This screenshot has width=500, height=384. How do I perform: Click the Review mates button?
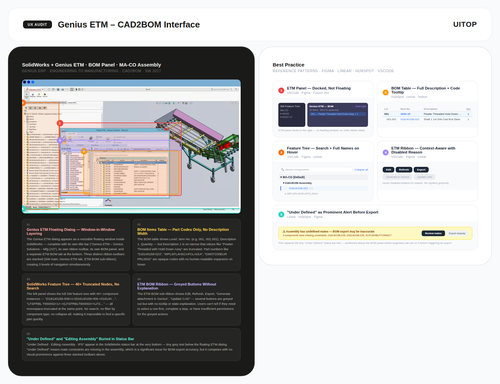tap(433, 233)
